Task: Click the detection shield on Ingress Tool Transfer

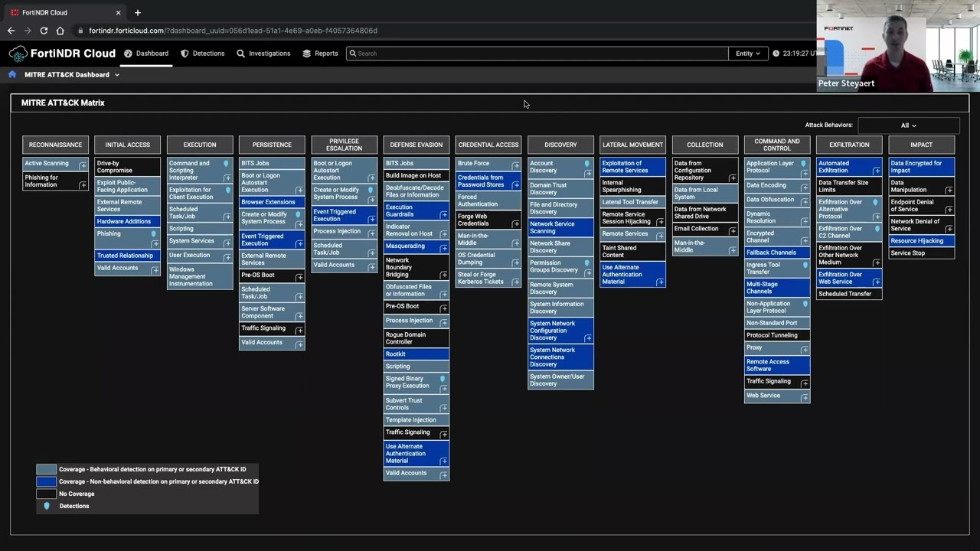Action: (x=805, y=265)
